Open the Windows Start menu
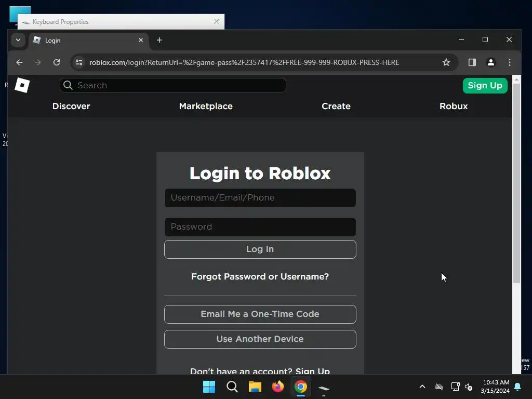The width and height of the screenshot is (532, 399). click(209, 387)
